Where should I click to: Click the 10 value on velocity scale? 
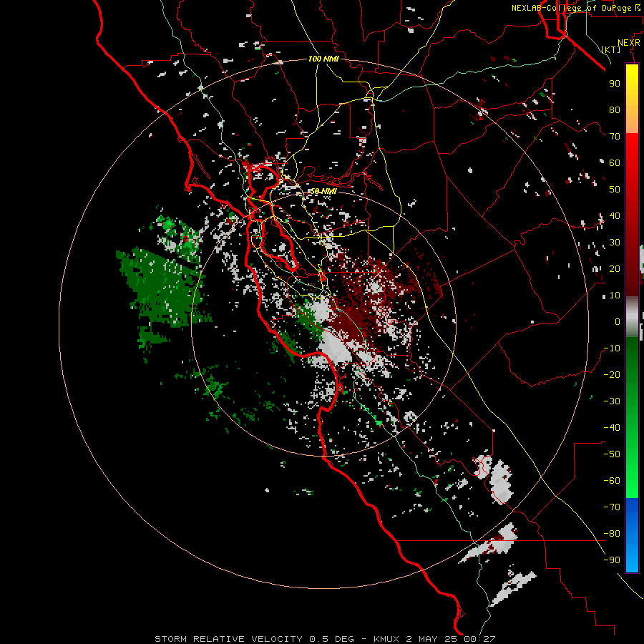click(615, 296)
